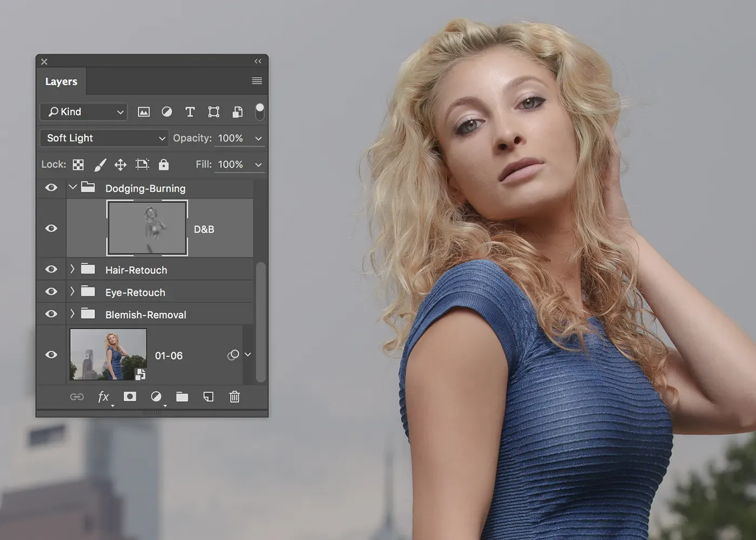The width and height of the screenshot is (756, 540).
Task: Open the fx layer style menu
Action: pos(103,397)
